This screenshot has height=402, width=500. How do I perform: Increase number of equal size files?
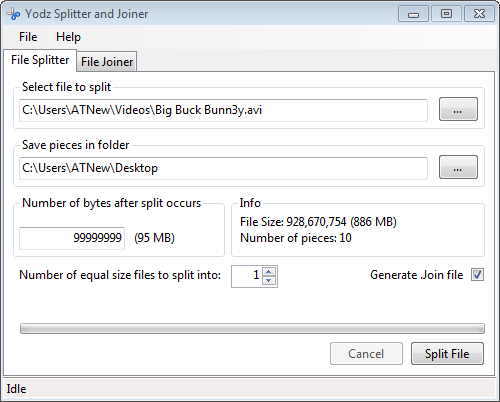point(269,272)
